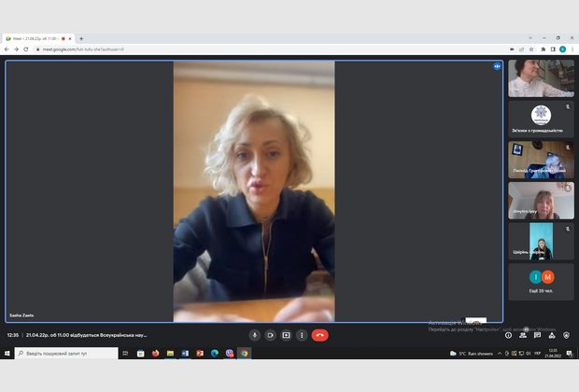Viewport: 579px width, 392px height.
Task: Open Chrome tab search chevron
Action: coord(530,38)
